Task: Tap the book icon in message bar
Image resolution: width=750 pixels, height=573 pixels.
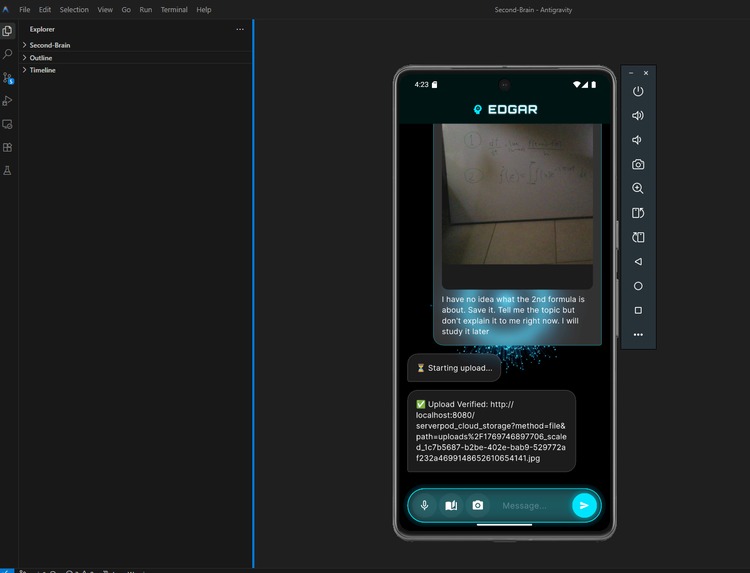Action: tap(451, 506)
